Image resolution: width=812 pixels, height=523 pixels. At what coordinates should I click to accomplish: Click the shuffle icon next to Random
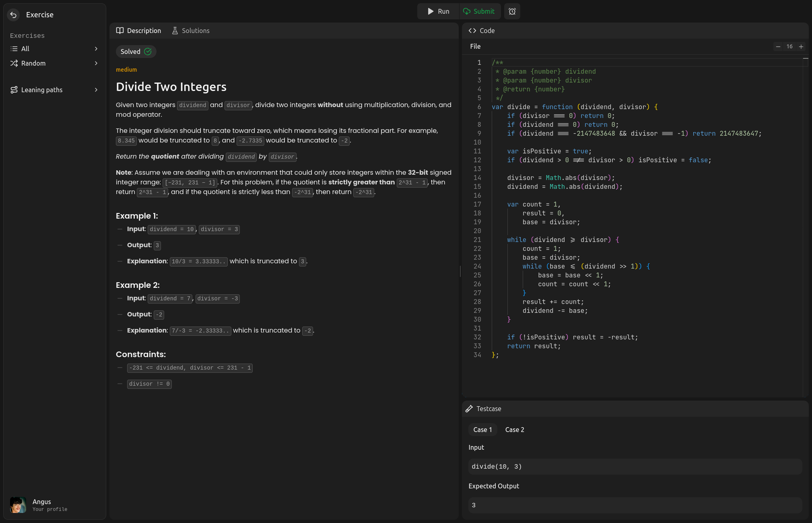point(14,63)
